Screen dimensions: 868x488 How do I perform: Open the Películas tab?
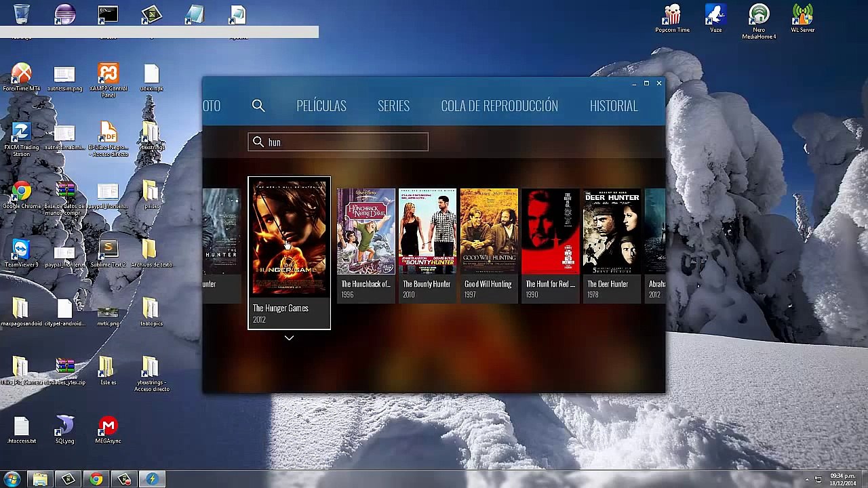pos(321,106)
